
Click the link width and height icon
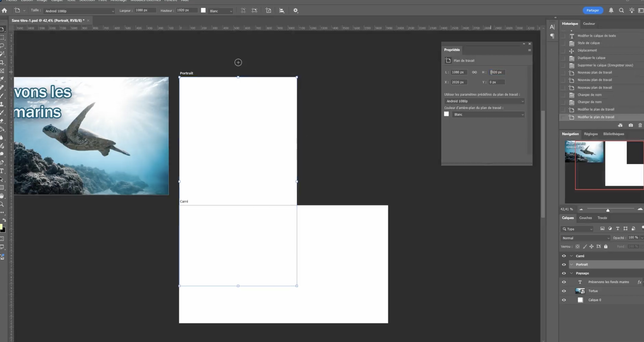click(x=474, y=72)
